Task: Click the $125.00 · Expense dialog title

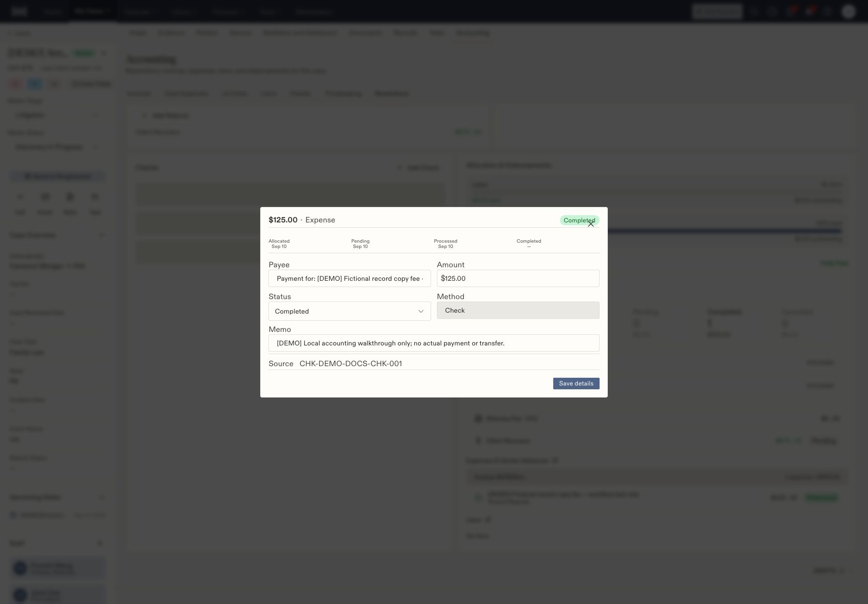Action: (302, 220)
